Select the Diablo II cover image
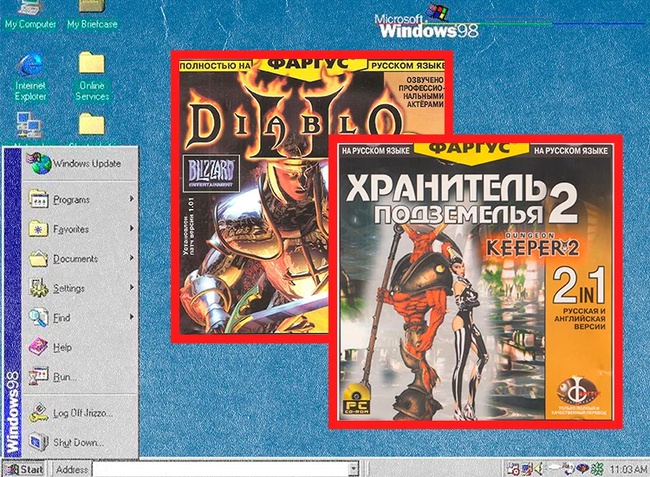Screen dimensions: 650x477 coord(254,197)
